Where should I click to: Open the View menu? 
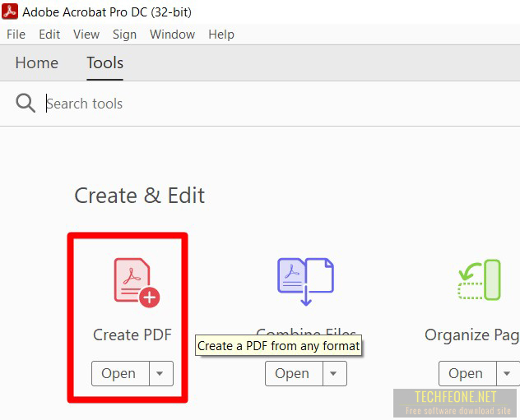tap(86, 35)
